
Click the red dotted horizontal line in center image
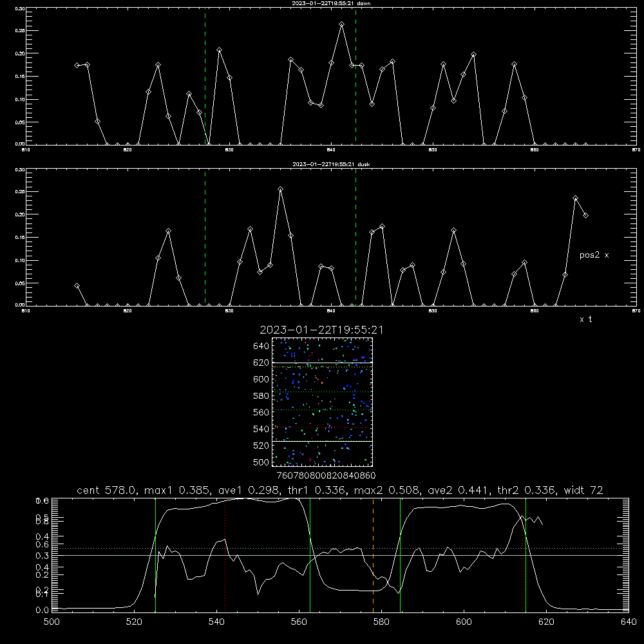(322, 428)
